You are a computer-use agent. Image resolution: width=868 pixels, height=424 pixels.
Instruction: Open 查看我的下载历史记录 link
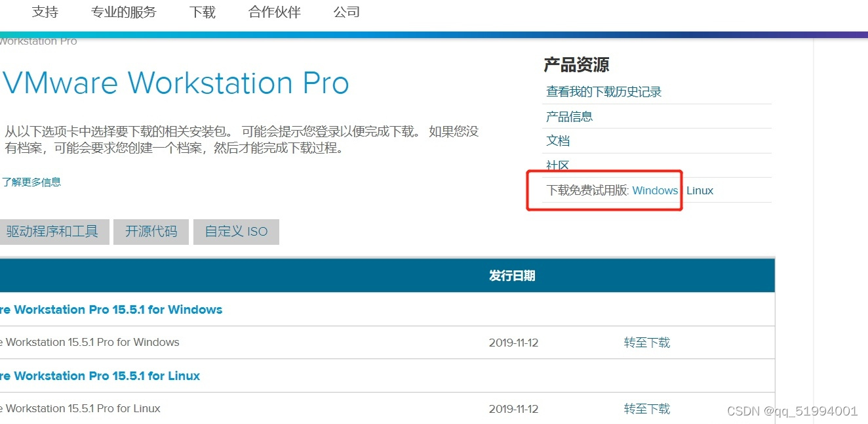(604, 92)
